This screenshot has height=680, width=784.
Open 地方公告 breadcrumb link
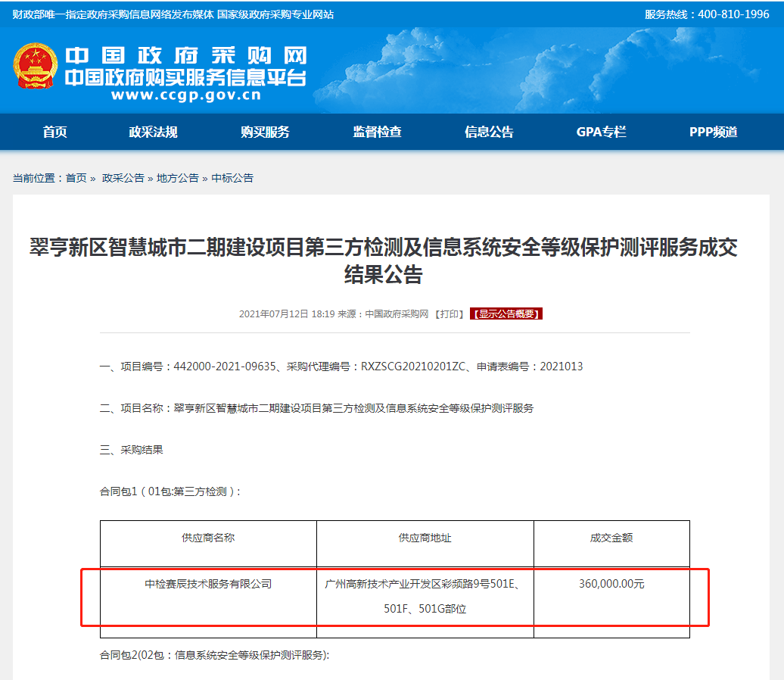point(177,178)
